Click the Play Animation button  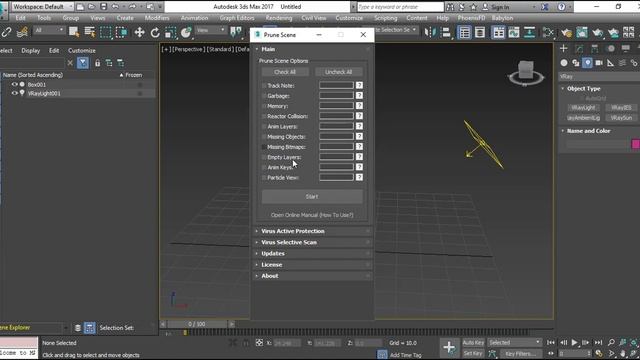click(574, 342)
